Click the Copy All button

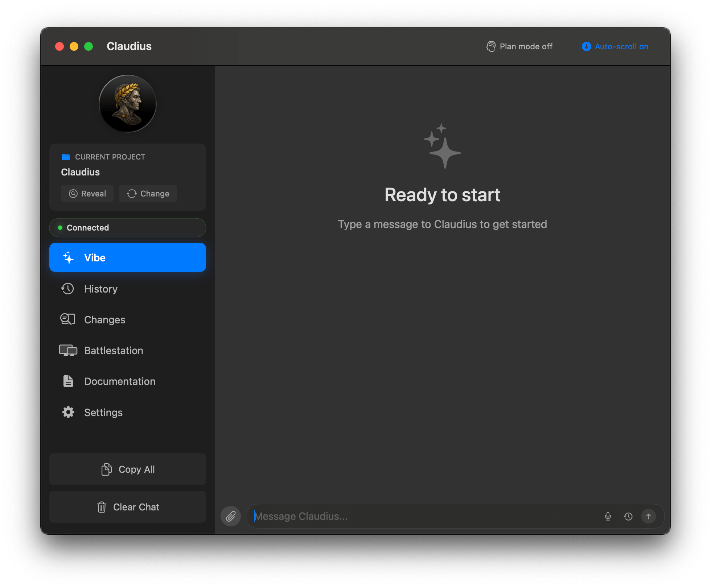tap(127, 469)
